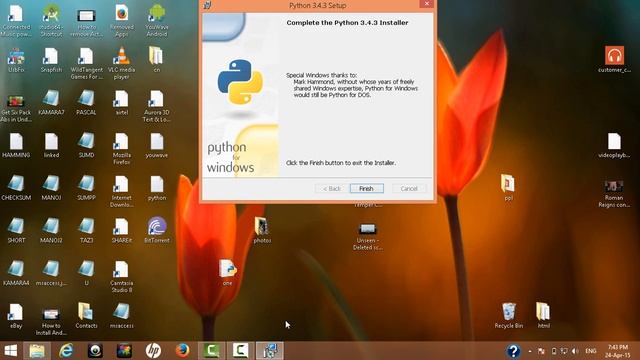Select the cn folder on desktop

tap(157, 60)
